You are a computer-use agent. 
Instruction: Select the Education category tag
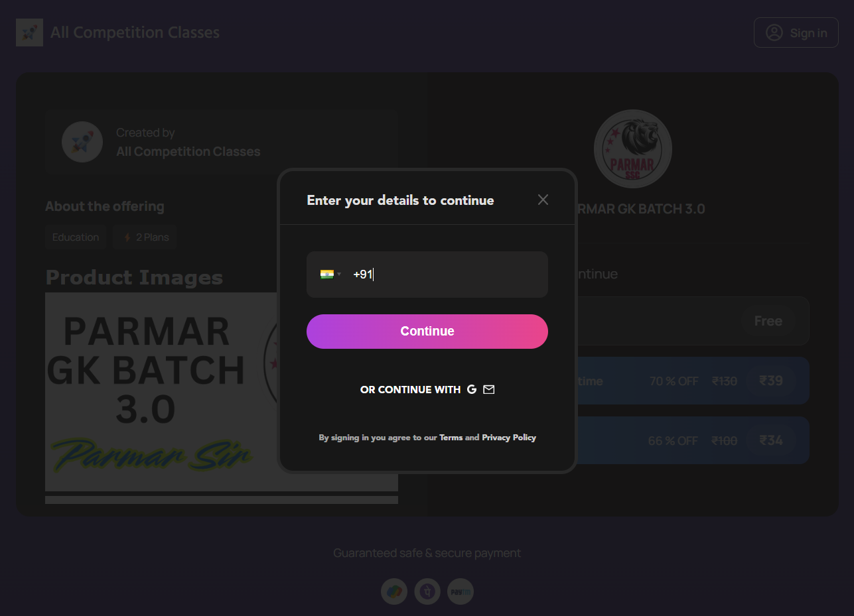click(x=75, y=237)
